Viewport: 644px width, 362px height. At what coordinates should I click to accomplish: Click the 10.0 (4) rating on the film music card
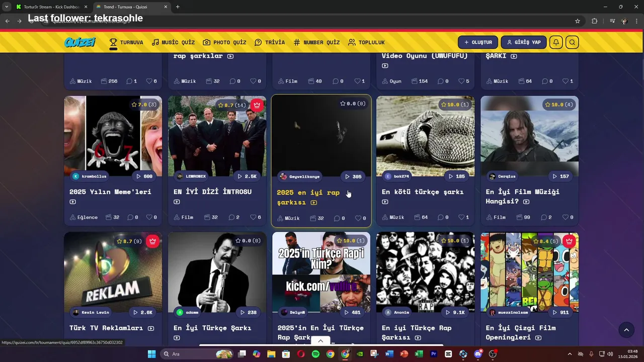tap(558, 105)
